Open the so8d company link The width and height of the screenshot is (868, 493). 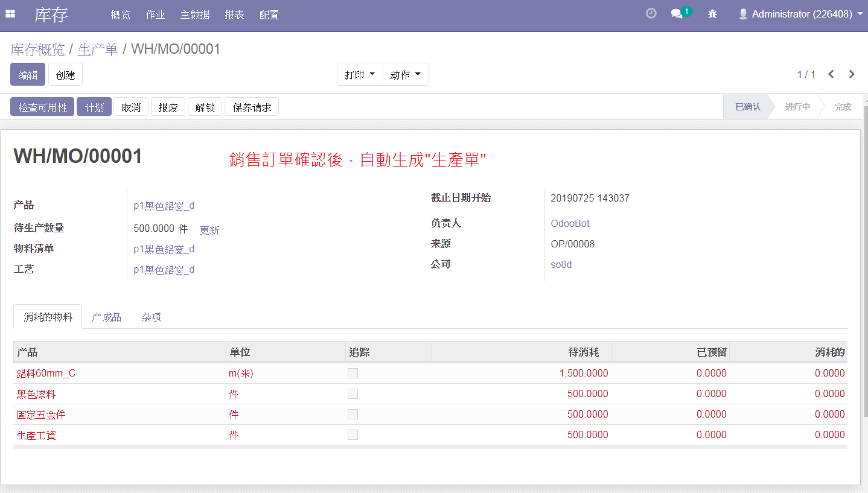[x=561, y=265]
